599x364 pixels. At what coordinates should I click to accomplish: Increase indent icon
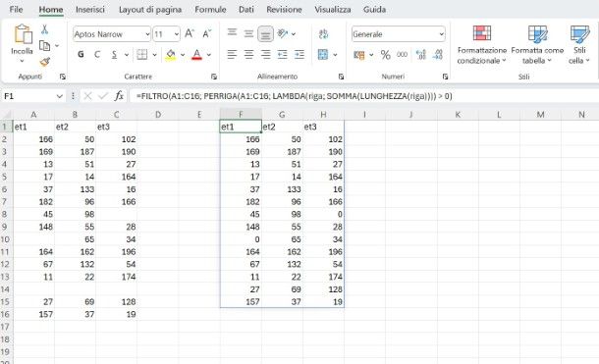(x=299, y=55)
